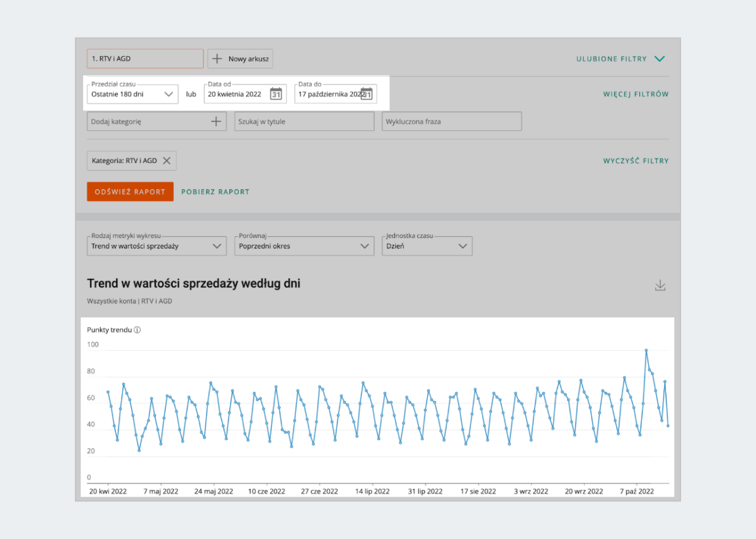
Task: Open the 'Data do' calendar picker icon
Action: pyautogui.click(x=367, y=94)
